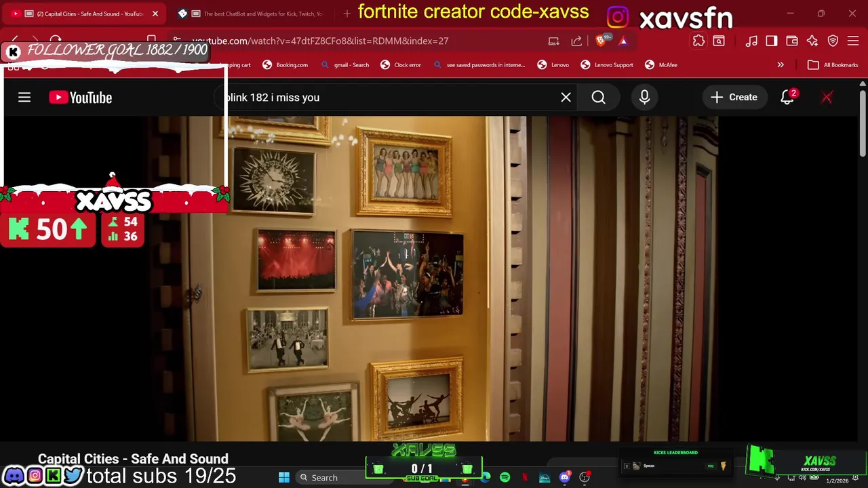
Task: Open the Lenovo Support bookmark
Action: (x=607, y=65)
